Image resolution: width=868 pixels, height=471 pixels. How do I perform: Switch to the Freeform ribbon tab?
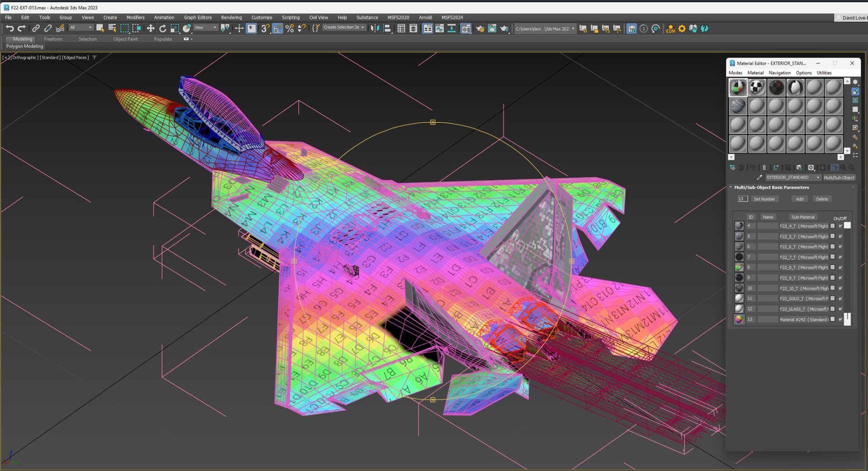pyautogui.click(x=53, y=39)
